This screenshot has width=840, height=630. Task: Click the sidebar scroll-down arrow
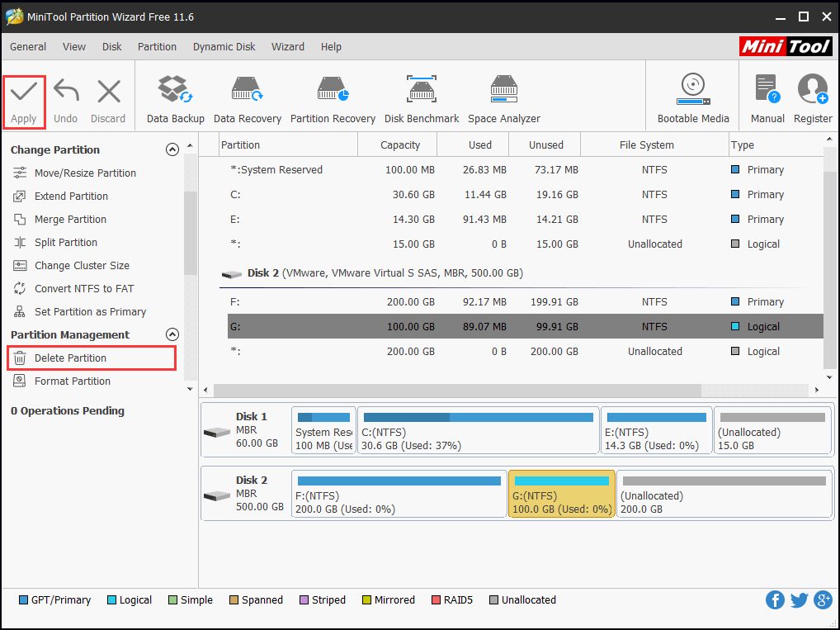[x=190, y=389]
